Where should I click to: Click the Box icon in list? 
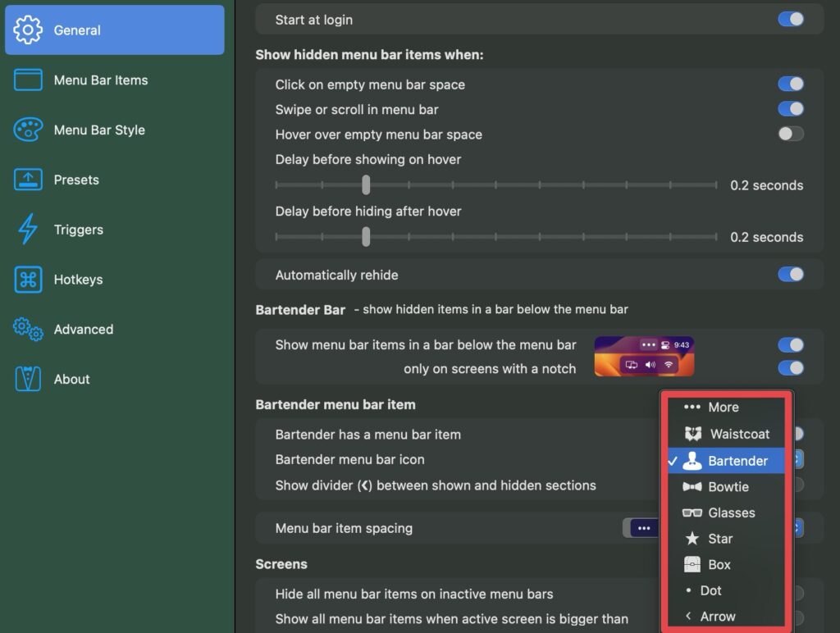click(692, 564)
